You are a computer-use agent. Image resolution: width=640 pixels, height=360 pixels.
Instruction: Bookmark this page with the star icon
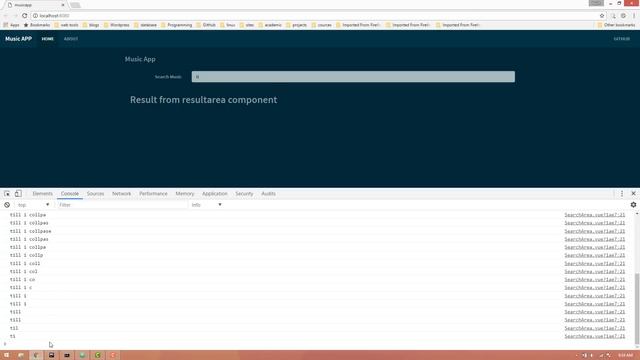[x=602, y=16]
